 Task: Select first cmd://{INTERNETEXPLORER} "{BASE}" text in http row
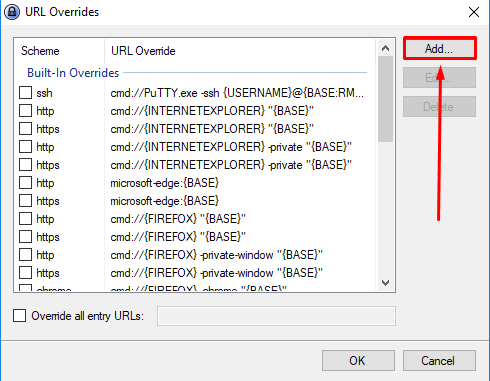tap(212, 111)
